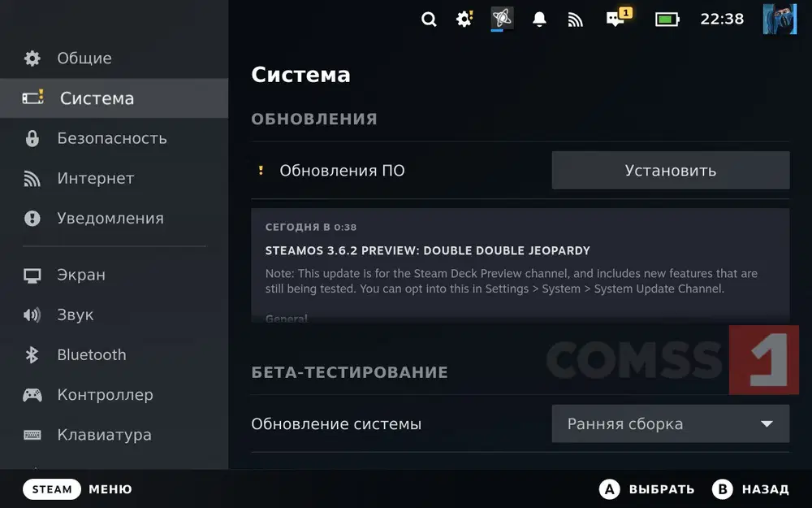
Task: Click the clock showing 22:38
Action: pyautogui.click(x=722, y=20)
